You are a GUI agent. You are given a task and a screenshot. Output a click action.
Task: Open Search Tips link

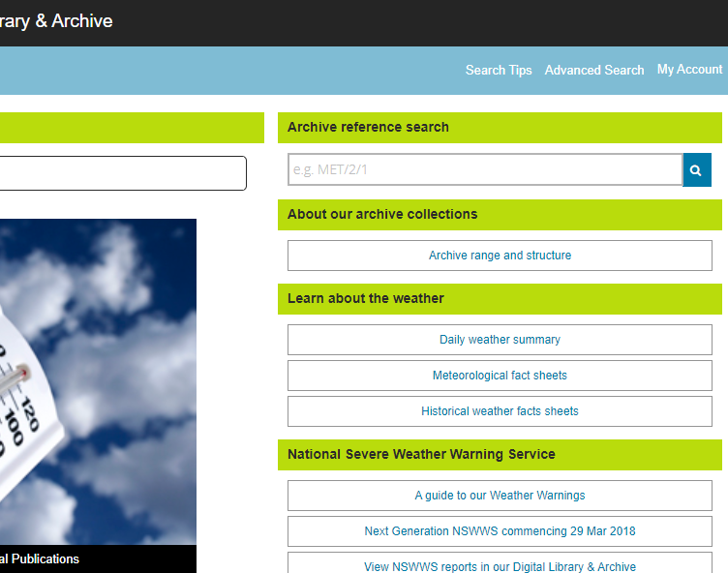[x=499, y=70]
